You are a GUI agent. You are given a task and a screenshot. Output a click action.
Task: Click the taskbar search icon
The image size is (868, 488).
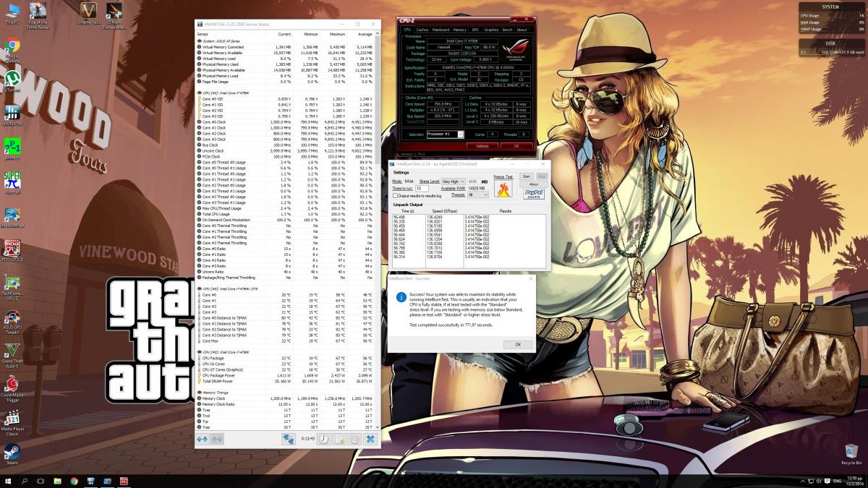point(25,481)
